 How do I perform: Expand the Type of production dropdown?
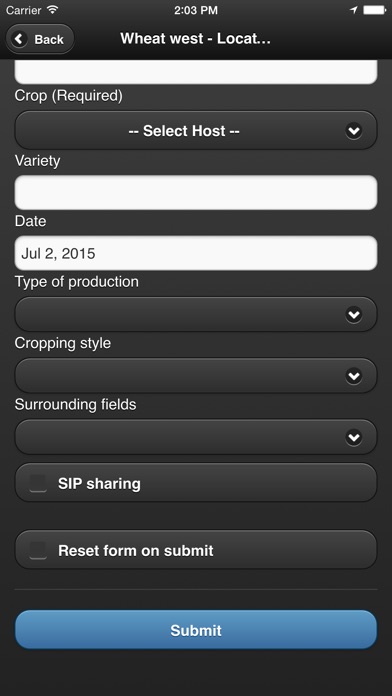point(196,314)
